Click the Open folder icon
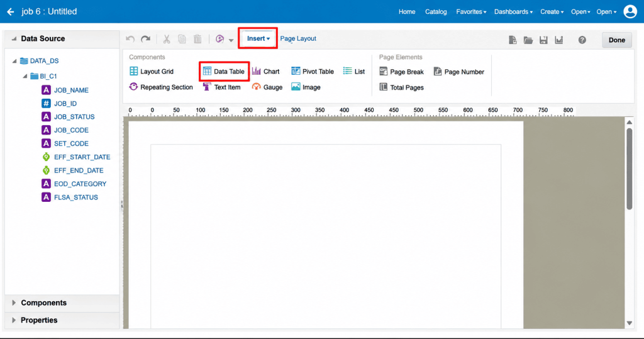 [x=528, y=40]
